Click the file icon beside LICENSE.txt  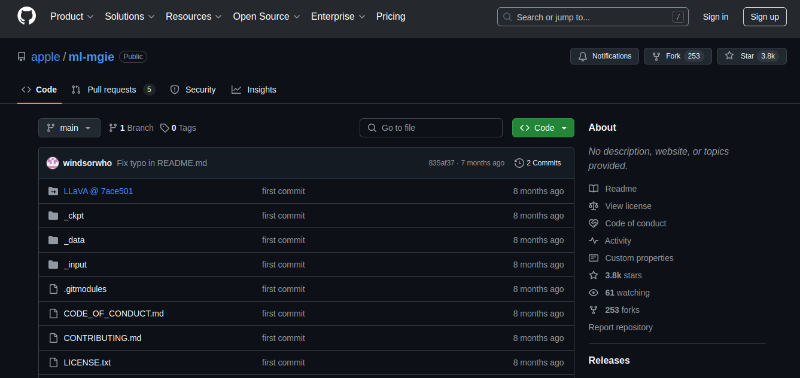tap(53, 363)
